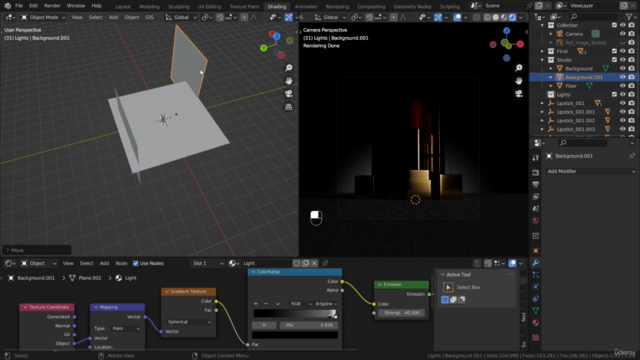Viewport: 640px width, 360px height.
Task: Click zoom magnifier icon in camera viewport
Action: point(518,68)
